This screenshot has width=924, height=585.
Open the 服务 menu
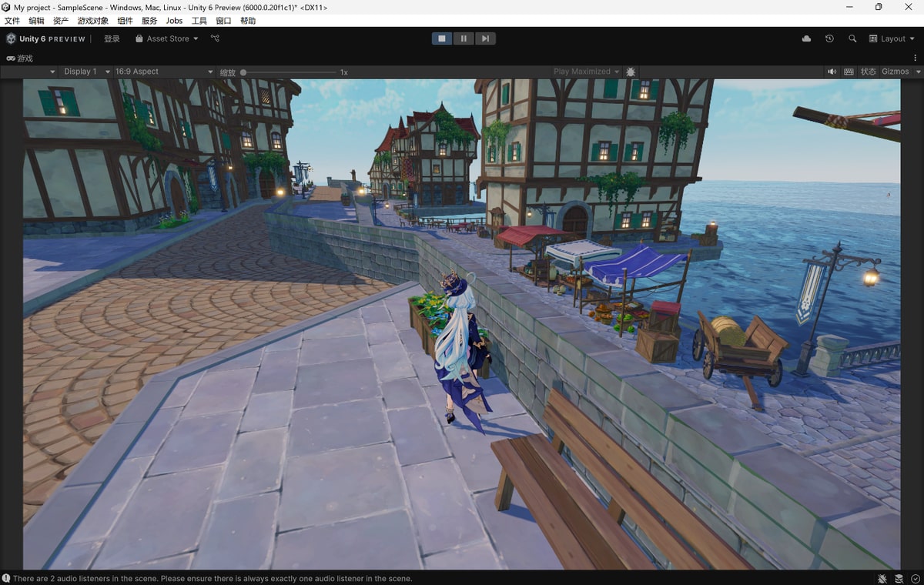149,21
